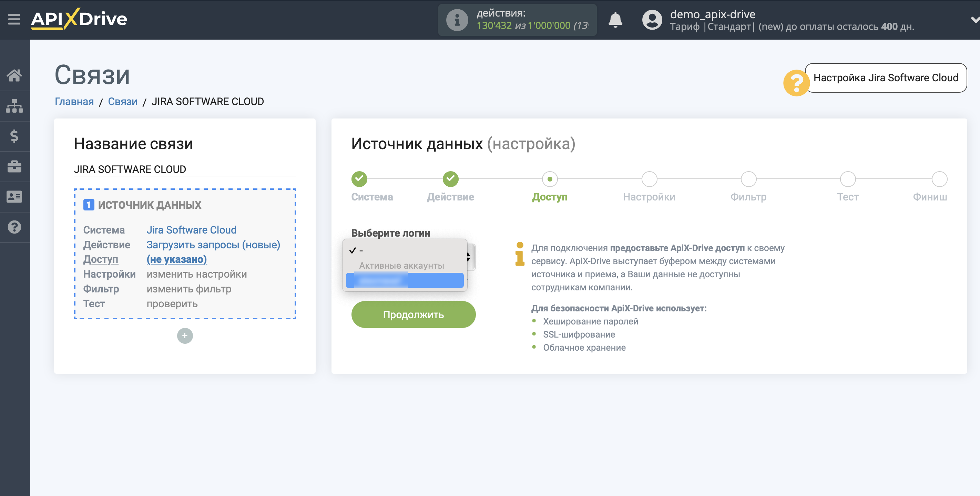Click проверить text
The height and width of the screenshot is (496, 980).
pos(172,304)
